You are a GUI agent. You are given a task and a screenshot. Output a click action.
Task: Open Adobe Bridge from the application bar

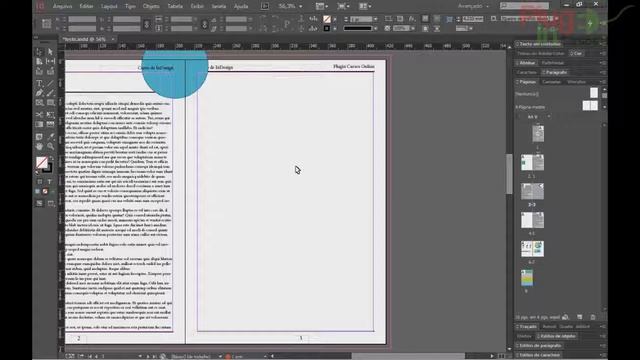click(265, 6)
